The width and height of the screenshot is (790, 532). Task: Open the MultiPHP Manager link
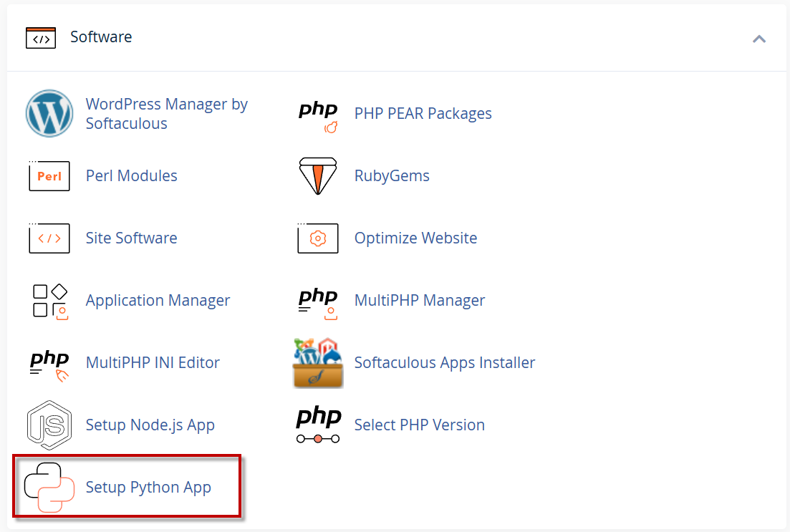pyautogui.click(x=419, y=301)
